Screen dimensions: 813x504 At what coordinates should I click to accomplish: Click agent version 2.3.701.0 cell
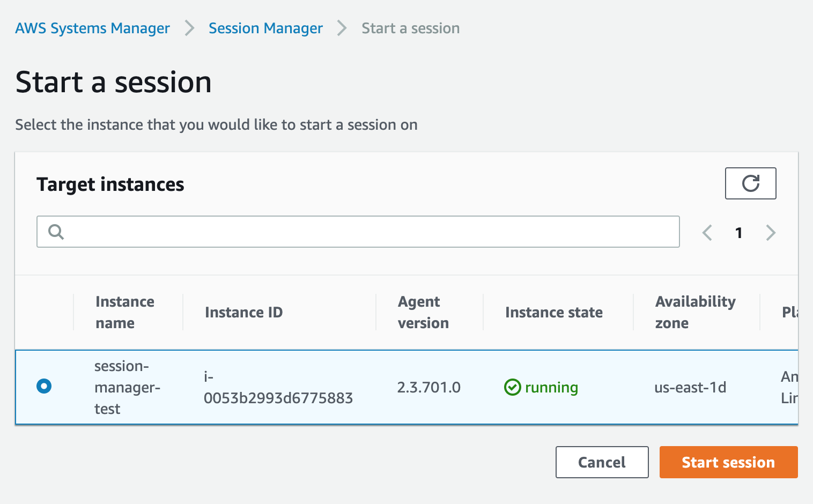coord(428,387)
